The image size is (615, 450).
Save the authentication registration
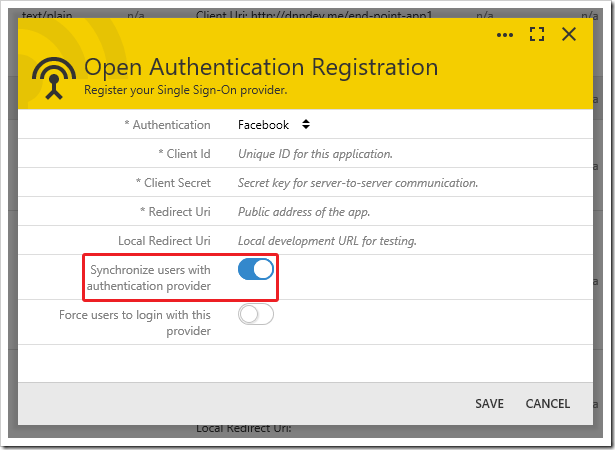[489, 404]
